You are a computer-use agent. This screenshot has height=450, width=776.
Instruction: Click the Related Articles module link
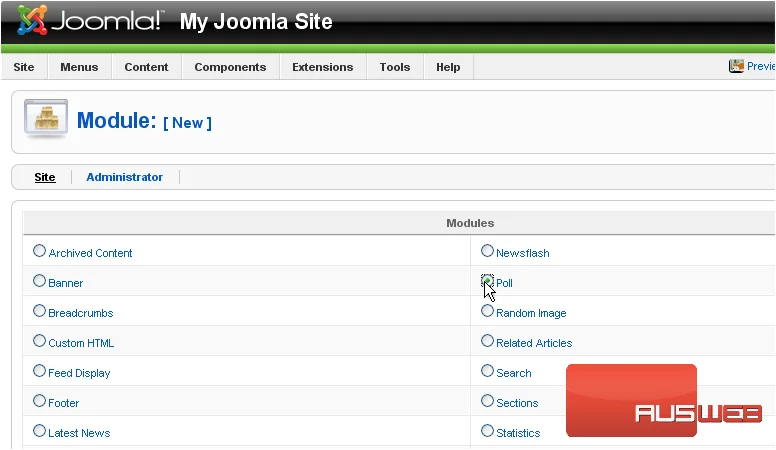tap(534, 343)
